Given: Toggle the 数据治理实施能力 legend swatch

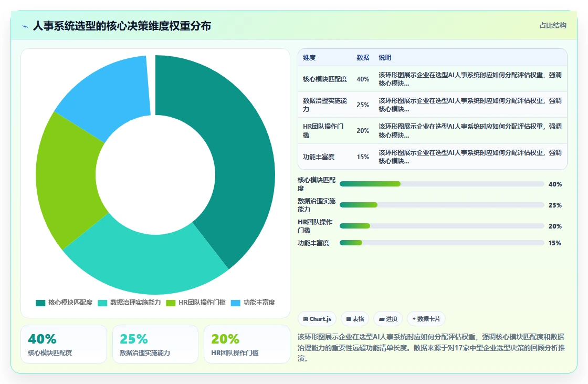Looking at the screenshot, I should (102, 303).
